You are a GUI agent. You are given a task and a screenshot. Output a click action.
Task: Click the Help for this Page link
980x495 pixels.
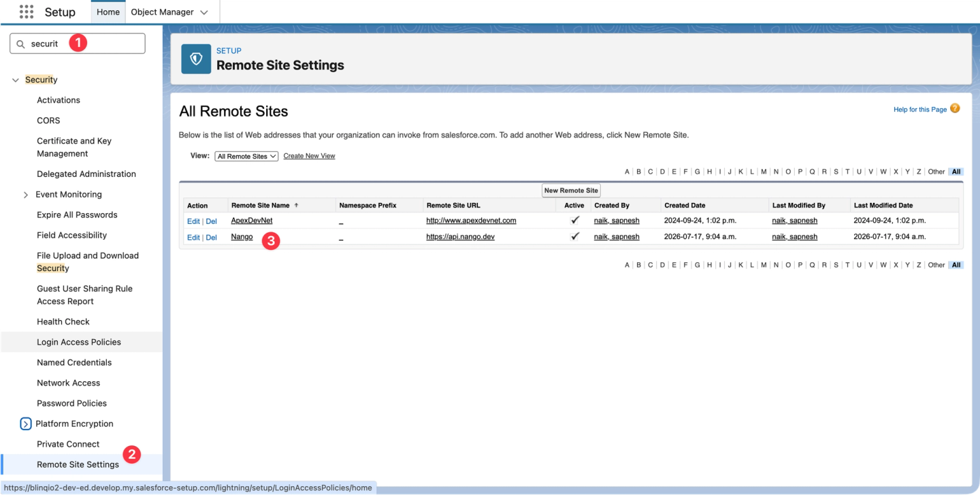[x=920, y=109]
